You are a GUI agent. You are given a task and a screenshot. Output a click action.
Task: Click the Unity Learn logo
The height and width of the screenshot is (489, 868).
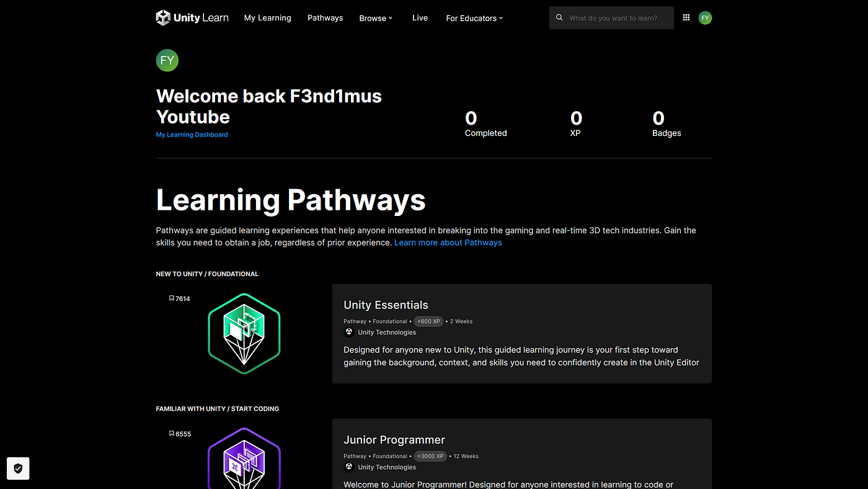[192, 18]
